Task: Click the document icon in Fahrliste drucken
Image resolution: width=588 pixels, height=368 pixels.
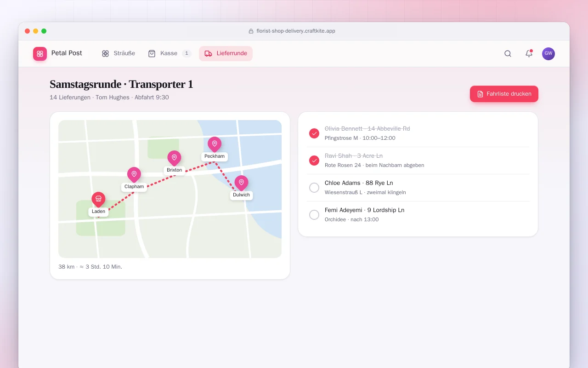Action: click(481, 94)
